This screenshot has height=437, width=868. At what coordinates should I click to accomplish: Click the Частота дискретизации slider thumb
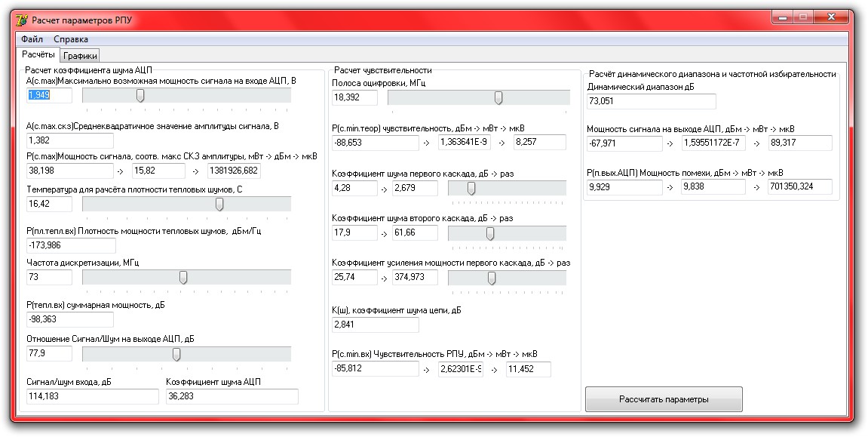tap(183, 277)
